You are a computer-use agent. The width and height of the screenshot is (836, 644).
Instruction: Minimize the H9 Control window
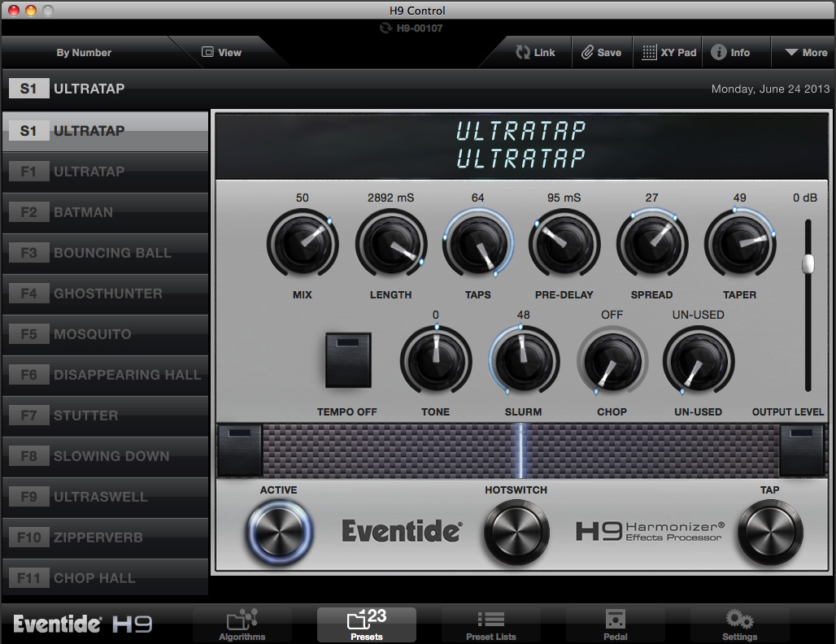tap(31, 10)
